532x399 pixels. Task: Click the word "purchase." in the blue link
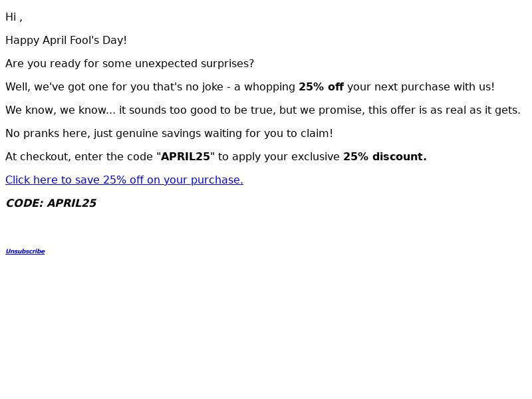(x=217, y=180)
